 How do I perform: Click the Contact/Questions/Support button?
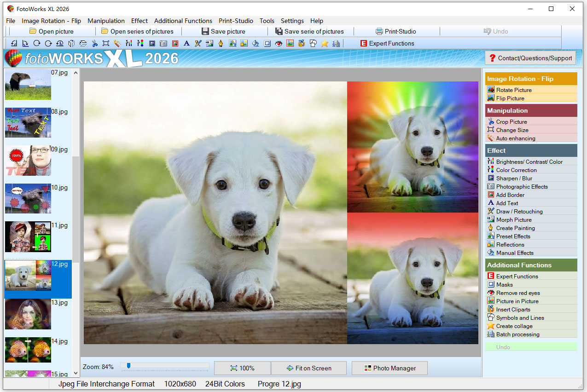[x=530, y=58]
